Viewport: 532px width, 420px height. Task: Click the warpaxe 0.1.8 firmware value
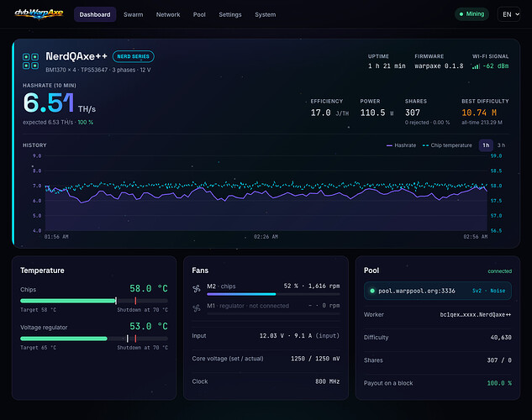[439, 66]
